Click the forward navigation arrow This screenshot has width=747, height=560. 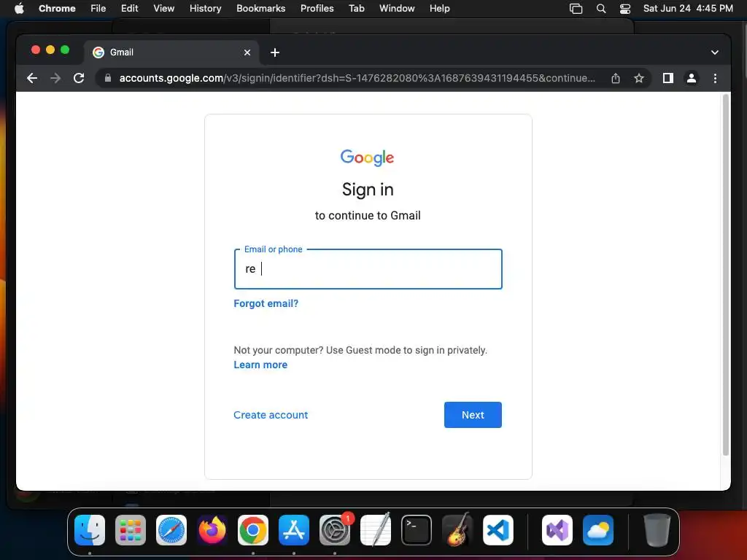pos(55,78)
